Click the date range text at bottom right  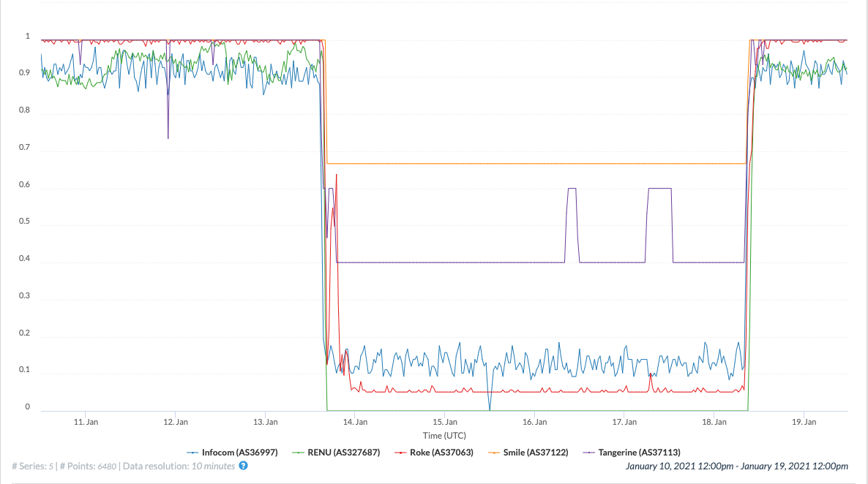tap(737, 466)
